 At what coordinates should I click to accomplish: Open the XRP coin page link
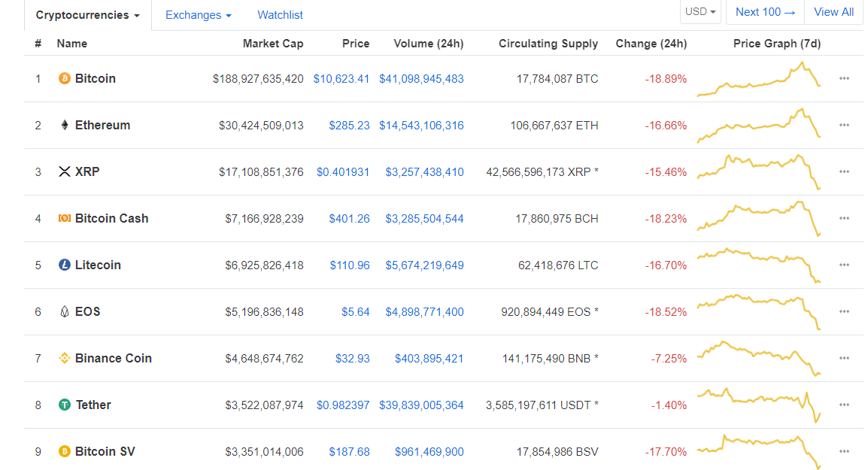pyautogui.click(x=87, y=171)
